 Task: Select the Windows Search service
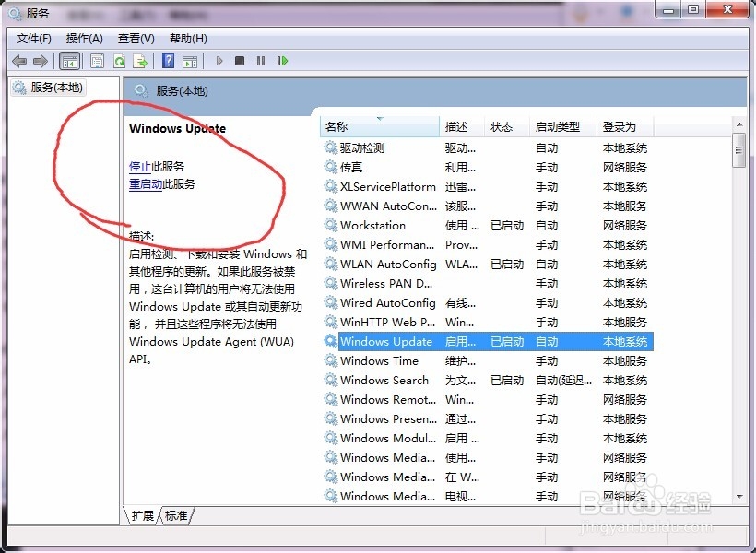coord(487,380)
